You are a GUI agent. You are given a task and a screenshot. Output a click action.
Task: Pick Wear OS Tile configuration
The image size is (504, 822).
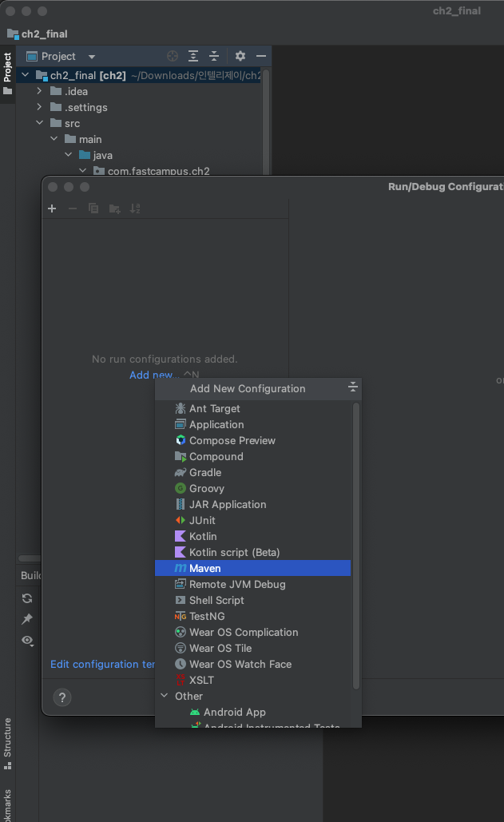click(x=252, y=649)
